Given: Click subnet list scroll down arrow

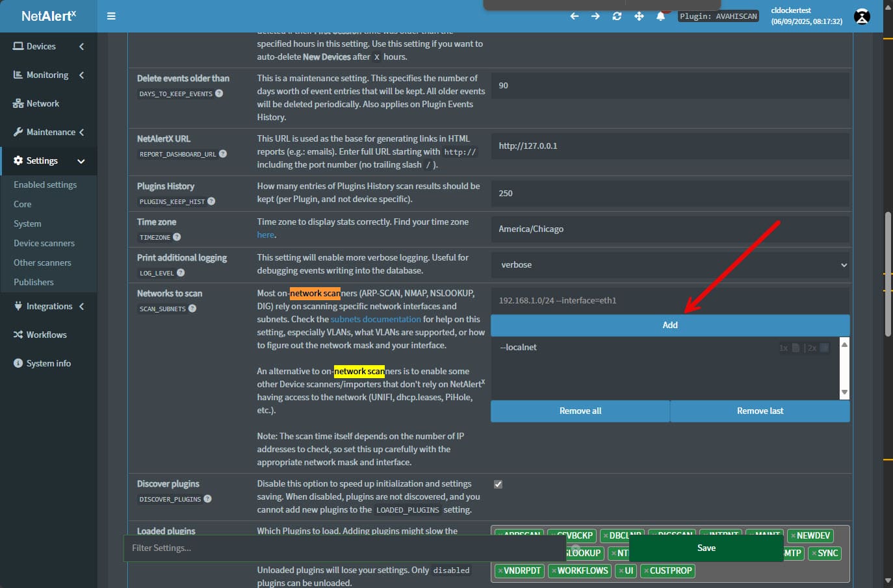Looking at the screenshot, I should [844, 392].
